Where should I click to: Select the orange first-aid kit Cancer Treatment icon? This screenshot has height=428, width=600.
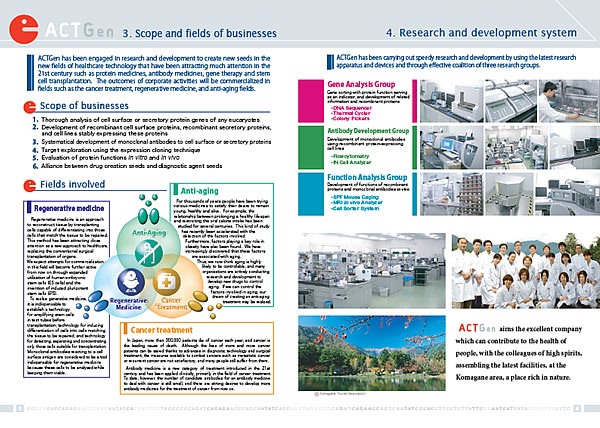click(x=166, y=282)
